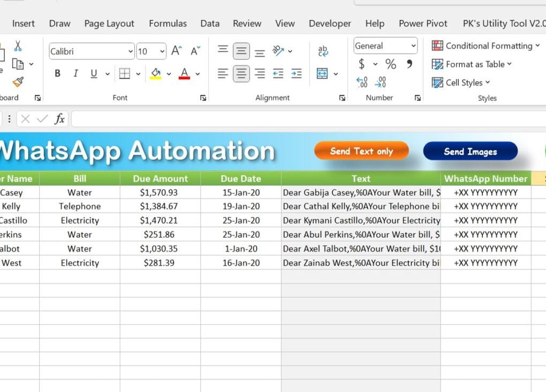This screenshot has height=392, width=546.
Task: Apply the Fill Color bucket
Action: (x=156, y=73)
